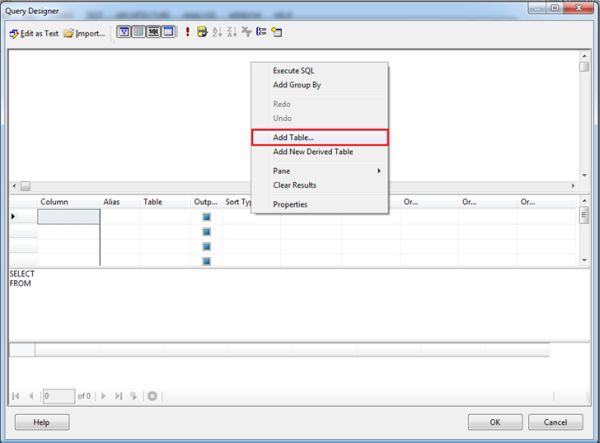This screenshot has width=600, height=443.
Task: Go to next results record
Action: tap(103, 396)
